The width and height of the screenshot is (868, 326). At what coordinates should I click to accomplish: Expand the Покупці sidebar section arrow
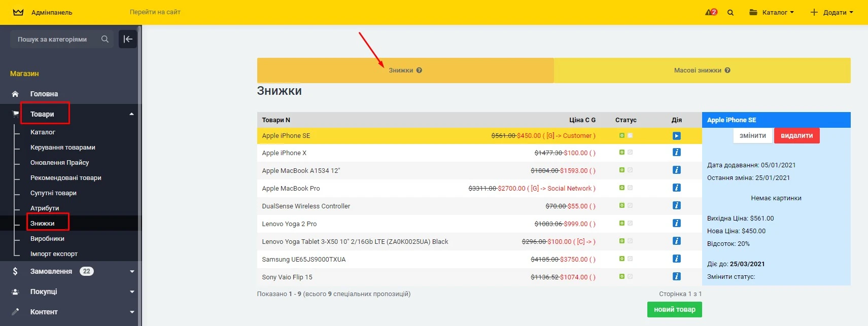pos(132,292)
